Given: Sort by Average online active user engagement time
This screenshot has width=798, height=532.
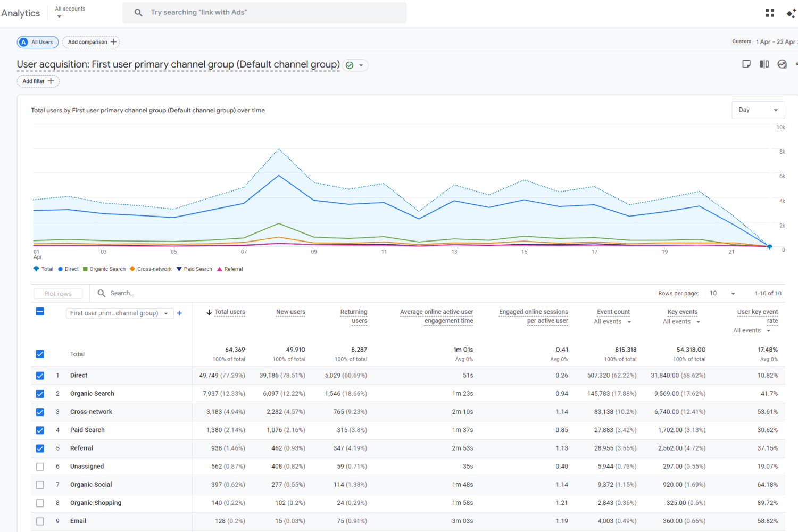Looking at the screenshot, I should point(437,317).
